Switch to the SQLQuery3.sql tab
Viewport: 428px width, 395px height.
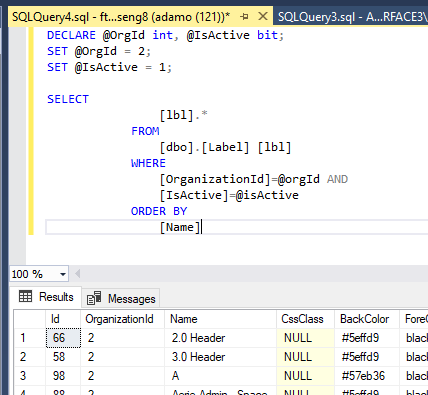[x=351, y=16]
